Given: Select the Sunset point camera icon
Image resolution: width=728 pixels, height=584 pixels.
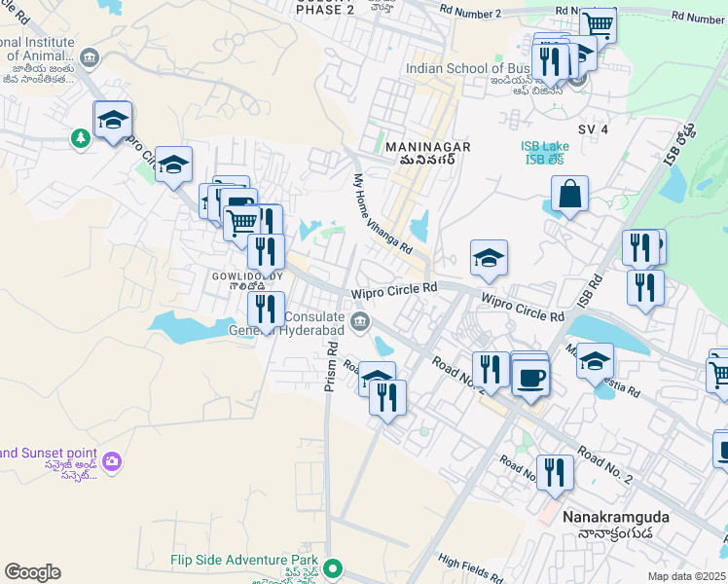Looking at the screenshot, I should click(112, 461).
